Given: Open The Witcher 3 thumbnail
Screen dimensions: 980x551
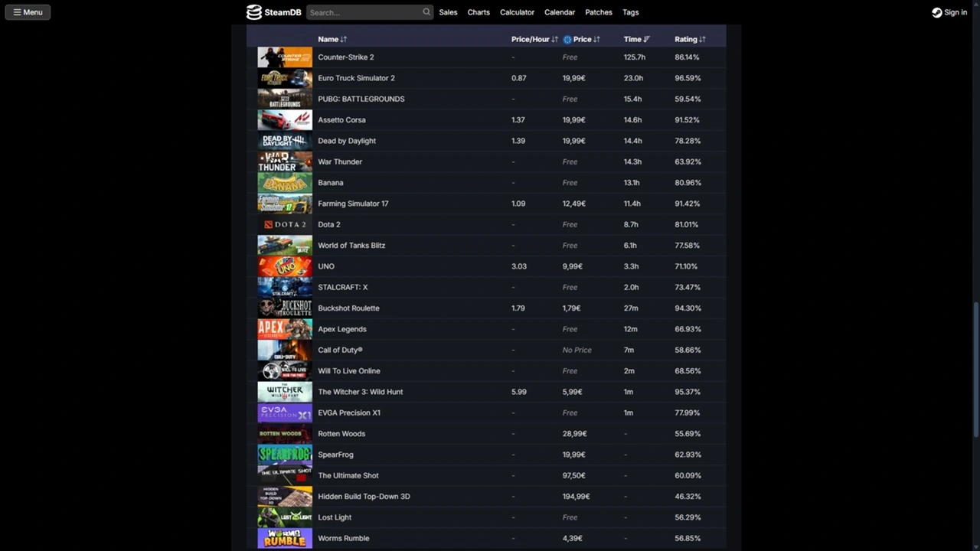Looking at the screenshot, I should coord(285,392).
